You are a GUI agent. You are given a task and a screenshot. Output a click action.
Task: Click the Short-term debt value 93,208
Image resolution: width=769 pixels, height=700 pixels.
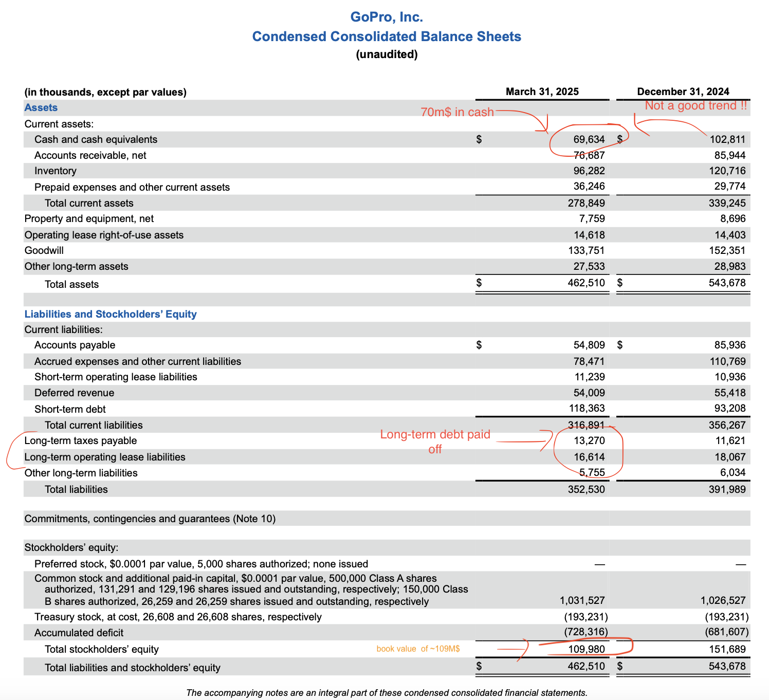730,408
